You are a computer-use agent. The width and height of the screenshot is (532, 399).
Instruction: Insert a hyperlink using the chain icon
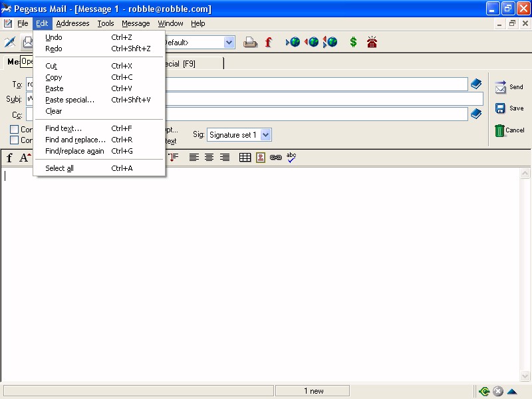275,158
